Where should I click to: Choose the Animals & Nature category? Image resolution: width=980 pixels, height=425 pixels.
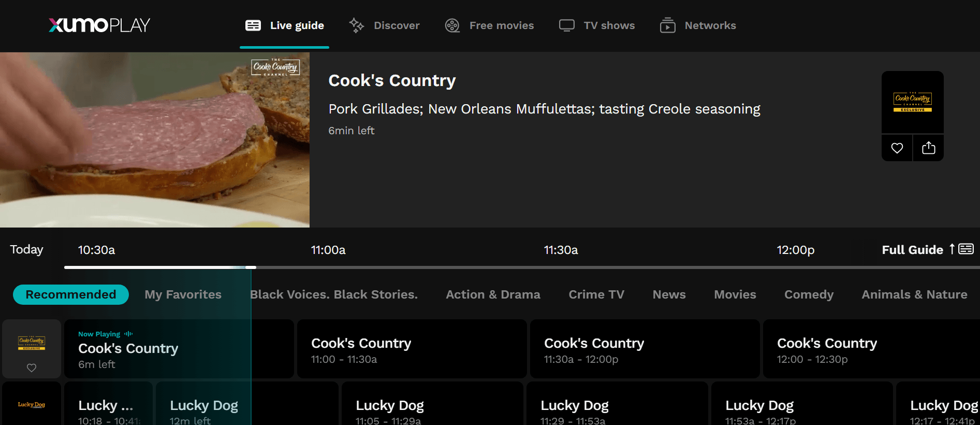914,294
